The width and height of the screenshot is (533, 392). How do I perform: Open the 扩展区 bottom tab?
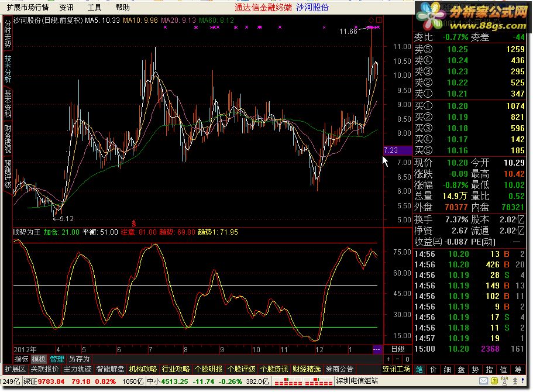point(15,369)
